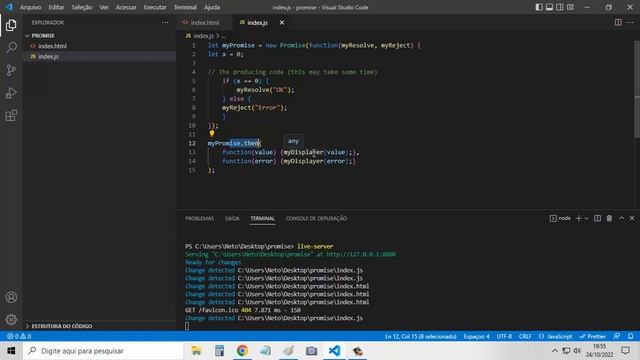Maximize the panel size chevron

(621, 218)
